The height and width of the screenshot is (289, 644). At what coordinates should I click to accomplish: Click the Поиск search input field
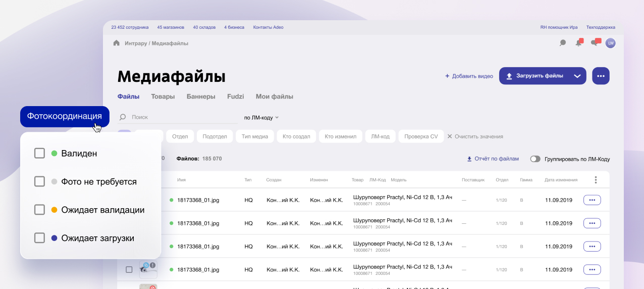tap(178, 117)
